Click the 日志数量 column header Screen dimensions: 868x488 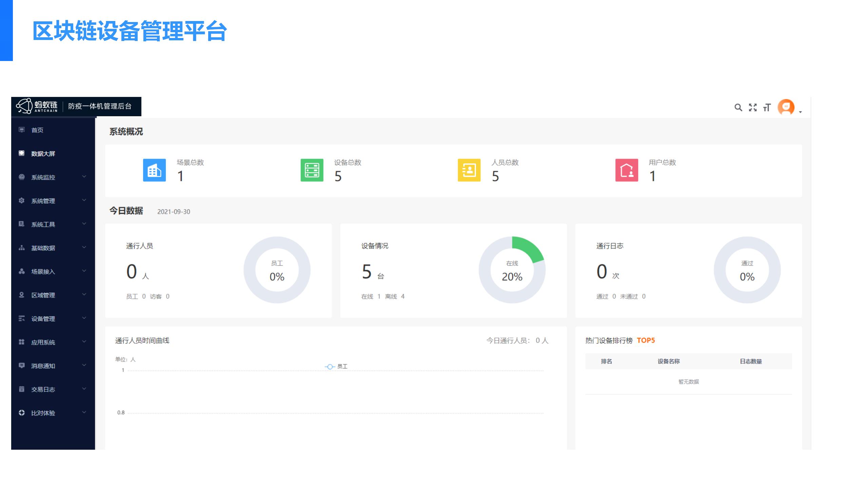click(750, 361)
